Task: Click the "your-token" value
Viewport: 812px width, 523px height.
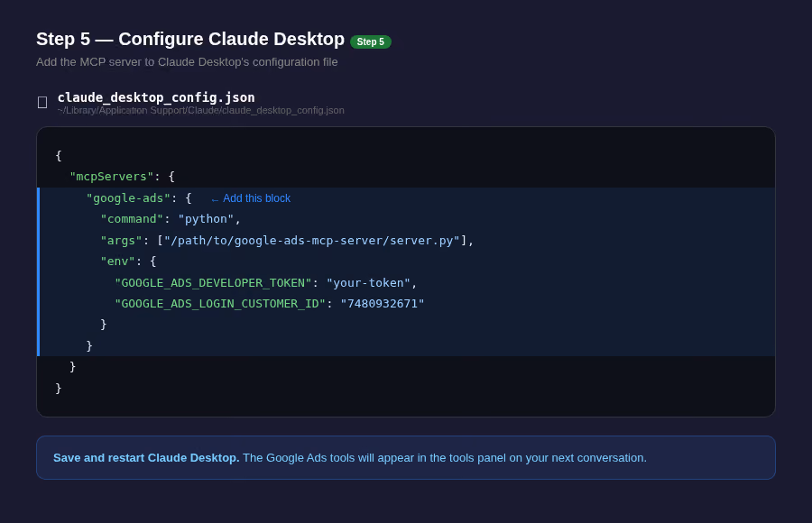Action: (368, 283)
